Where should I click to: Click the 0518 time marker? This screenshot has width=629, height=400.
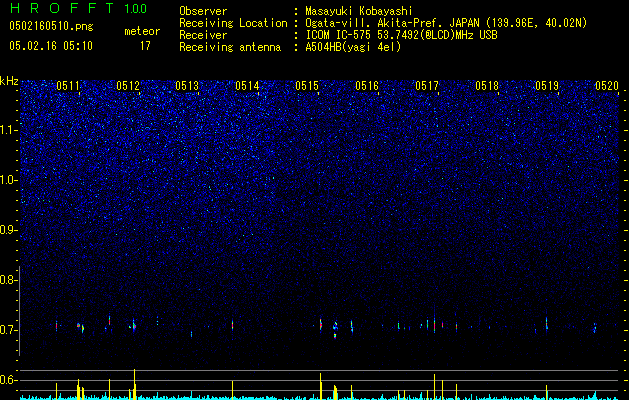(x=487, y=86)
